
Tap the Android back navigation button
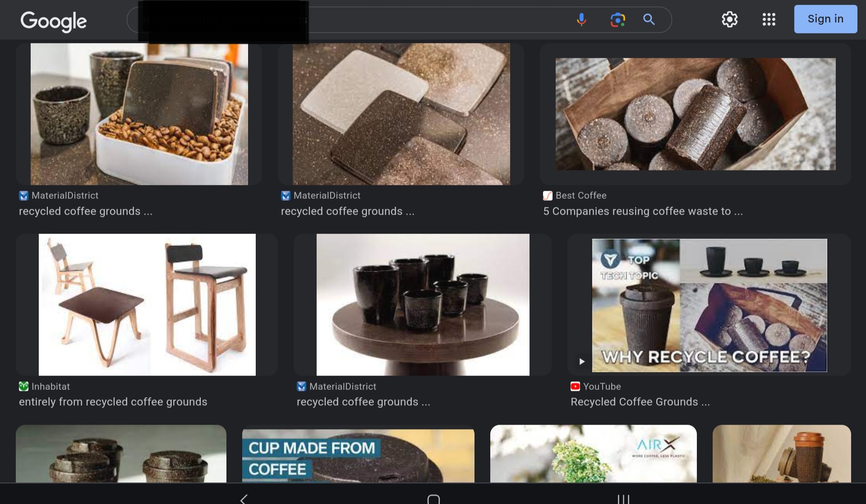click(x=244, y=499)
